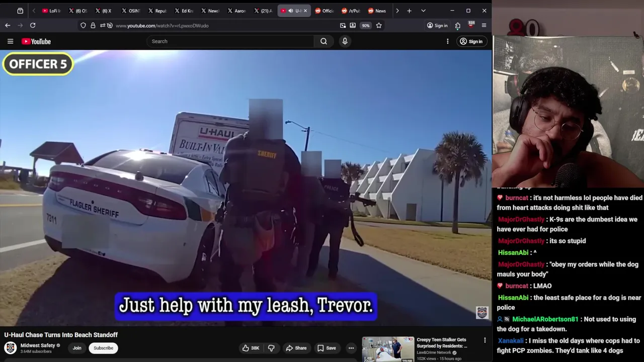This screenshot has width=644, height=362.
Task: Expand the list all tabs dropdown
Action: (x=423, y=11)
